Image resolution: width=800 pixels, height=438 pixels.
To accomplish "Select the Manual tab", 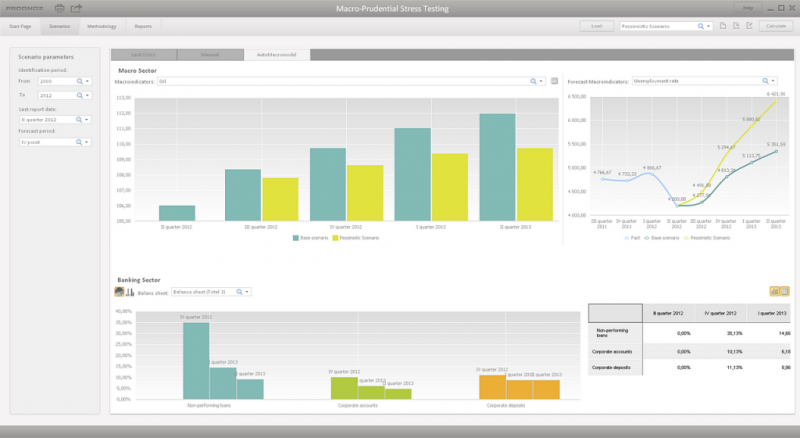I will pos(210,54).
